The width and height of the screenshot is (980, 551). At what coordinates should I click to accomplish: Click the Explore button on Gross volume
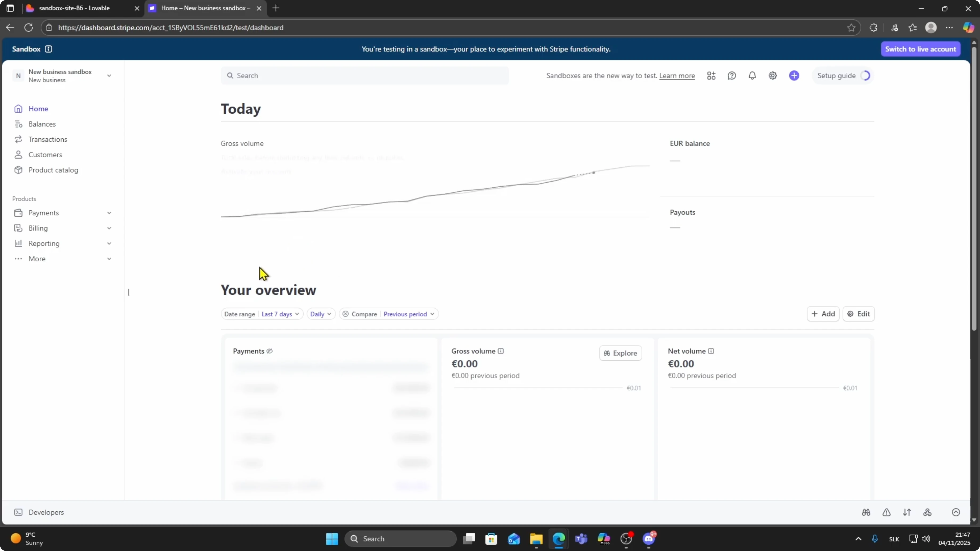(x=620, y=353)
